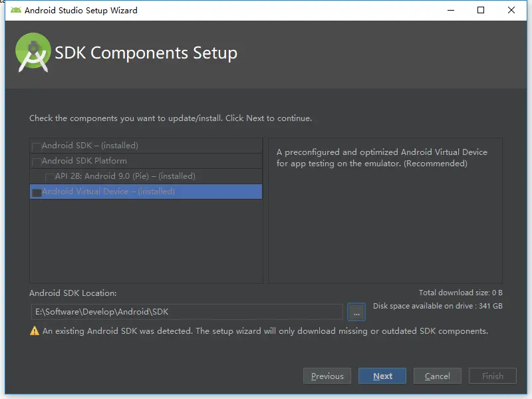Close the Android Studio Setup Wizard window

point(511,10)
